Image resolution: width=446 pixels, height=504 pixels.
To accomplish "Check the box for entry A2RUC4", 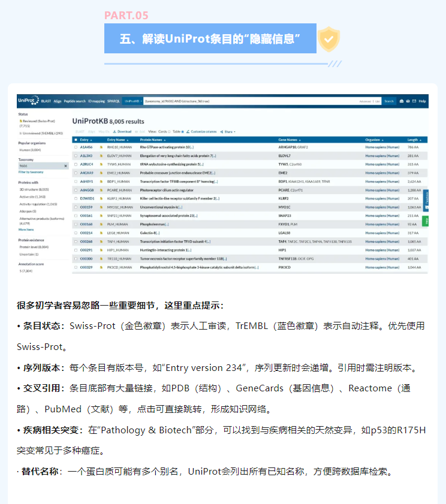I will (76, 164).
